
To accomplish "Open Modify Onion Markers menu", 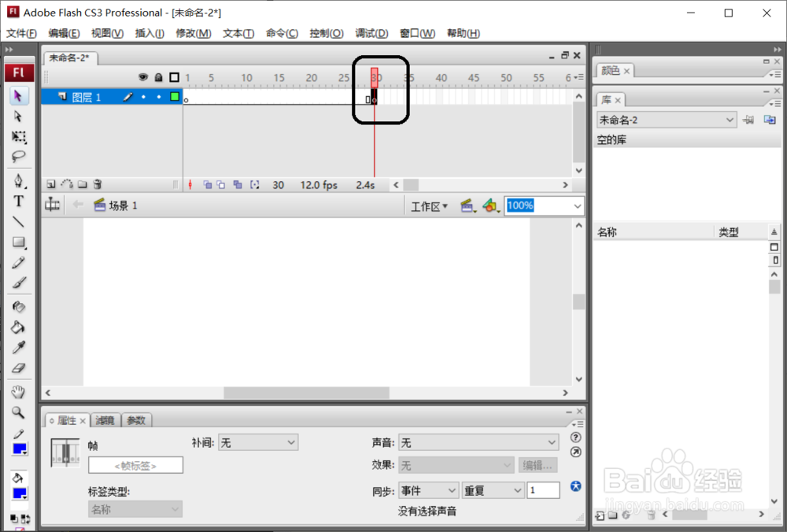I will click(255, 185).
